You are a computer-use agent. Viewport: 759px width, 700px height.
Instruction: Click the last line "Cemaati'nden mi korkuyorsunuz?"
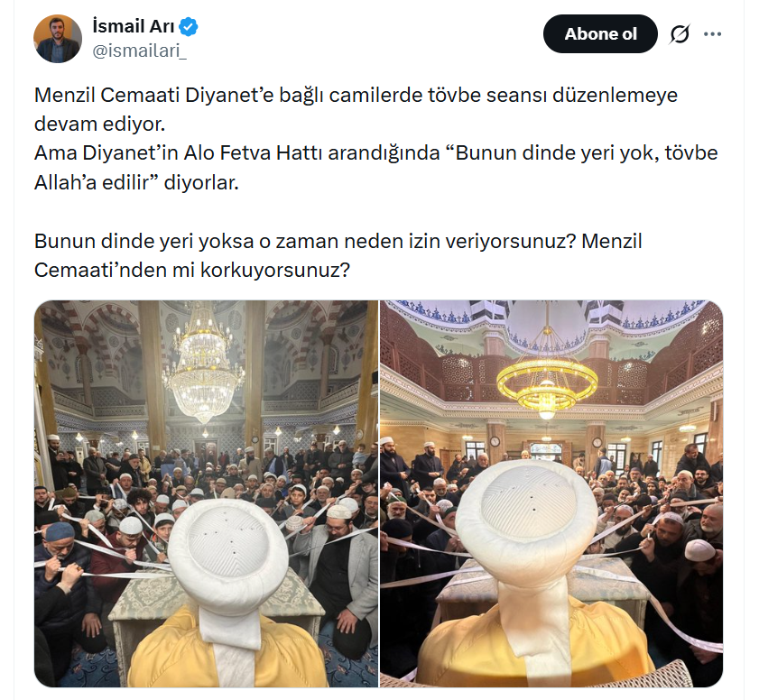click(x=191, y=270)
